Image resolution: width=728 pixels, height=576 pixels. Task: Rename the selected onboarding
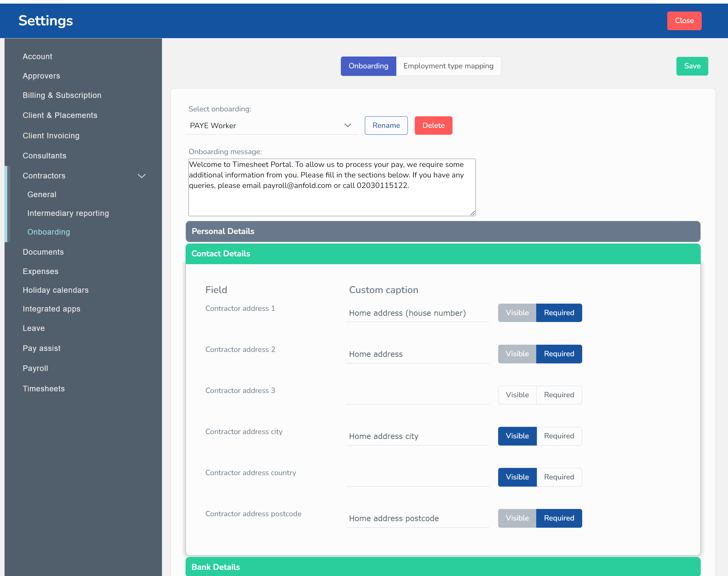click(386, 126)
